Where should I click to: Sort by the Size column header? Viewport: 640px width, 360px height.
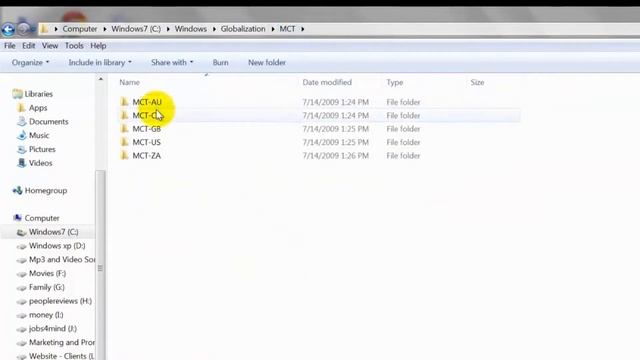coord(477,82)
